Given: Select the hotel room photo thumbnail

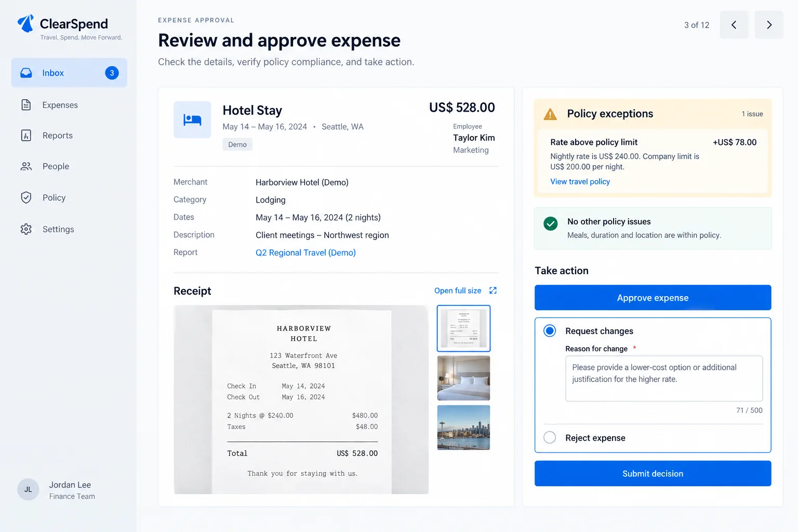Looking at the screenshot, I should tap(464, 378).
